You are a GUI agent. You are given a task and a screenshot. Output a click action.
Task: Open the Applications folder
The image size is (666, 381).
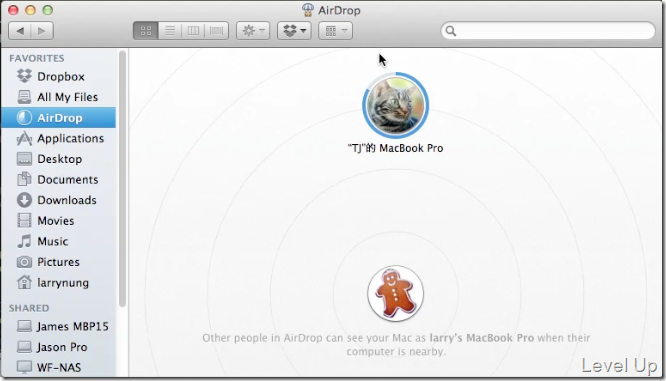pyautogui.click(x=58, y=138)
